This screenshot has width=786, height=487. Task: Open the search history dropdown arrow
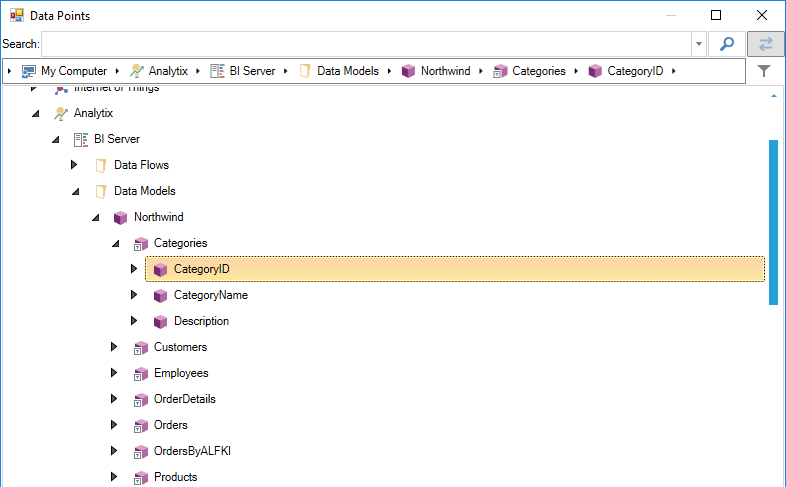click(x=698, y=44)
